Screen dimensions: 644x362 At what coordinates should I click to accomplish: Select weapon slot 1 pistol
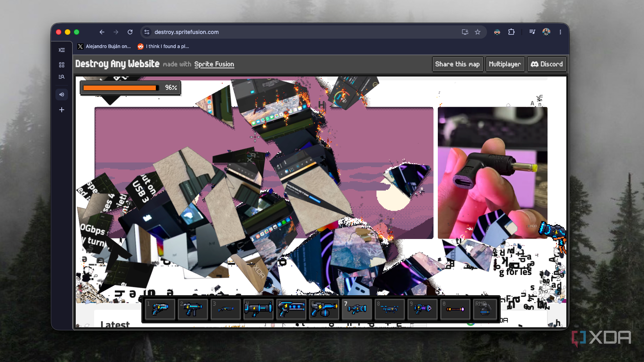point(160,309)
